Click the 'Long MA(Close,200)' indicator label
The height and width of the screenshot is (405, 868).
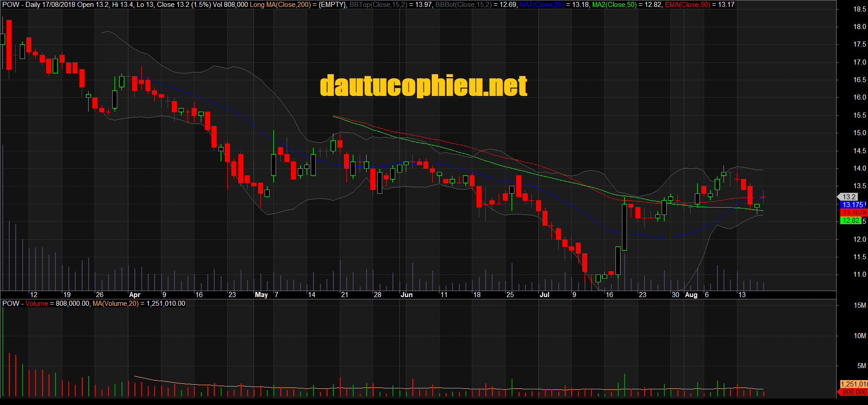coord(280,5)
